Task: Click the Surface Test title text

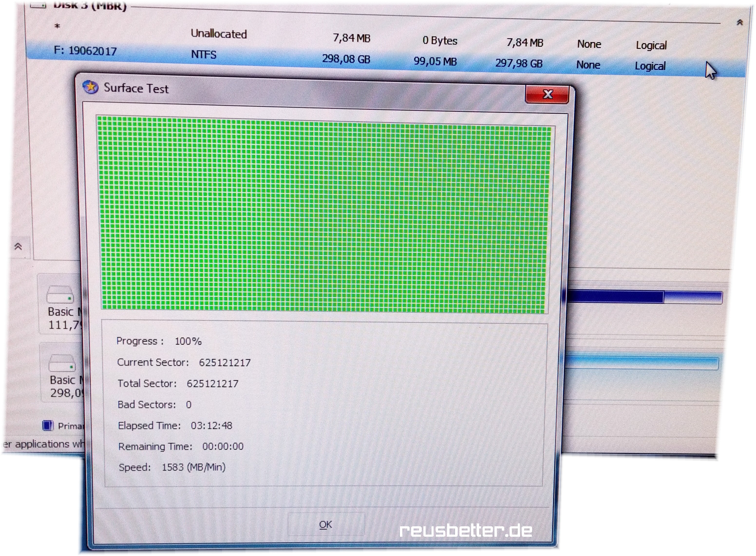Action: 136,88
